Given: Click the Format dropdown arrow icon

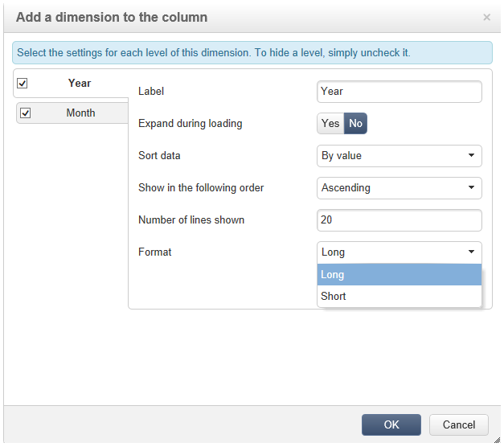Looking at the screenshot, I should pyautogui.click(x=471, y=252).
